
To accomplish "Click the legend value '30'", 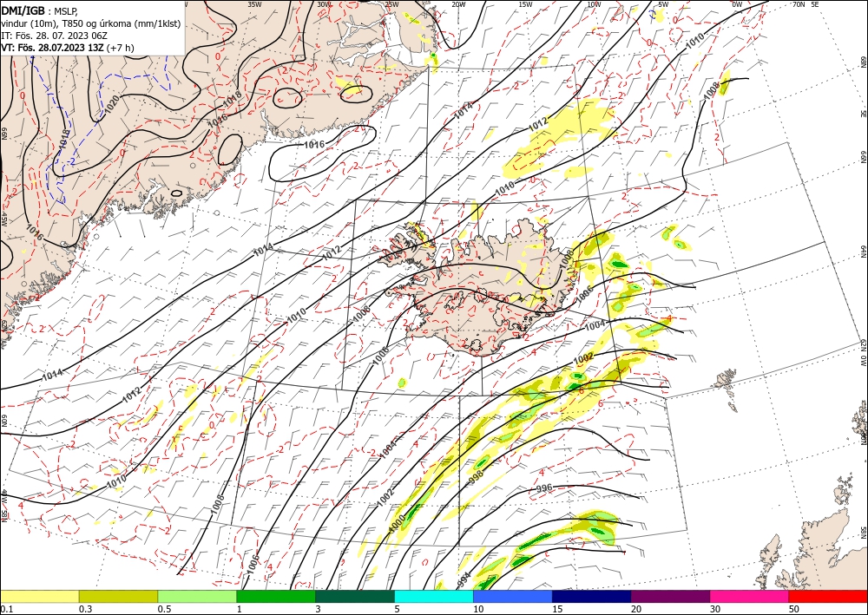I will (715, 609).
